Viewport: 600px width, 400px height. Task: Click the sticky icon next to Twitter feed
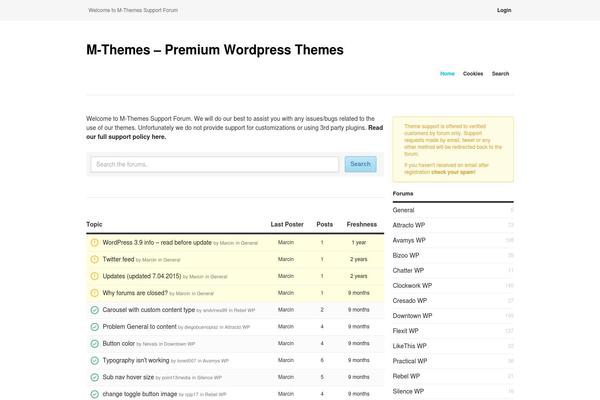click(95, 260)
